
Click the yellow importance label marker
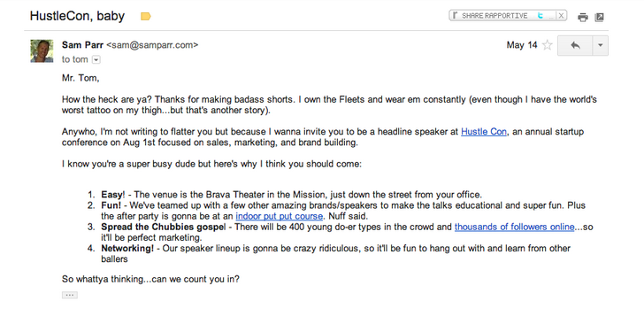point(146,17)
